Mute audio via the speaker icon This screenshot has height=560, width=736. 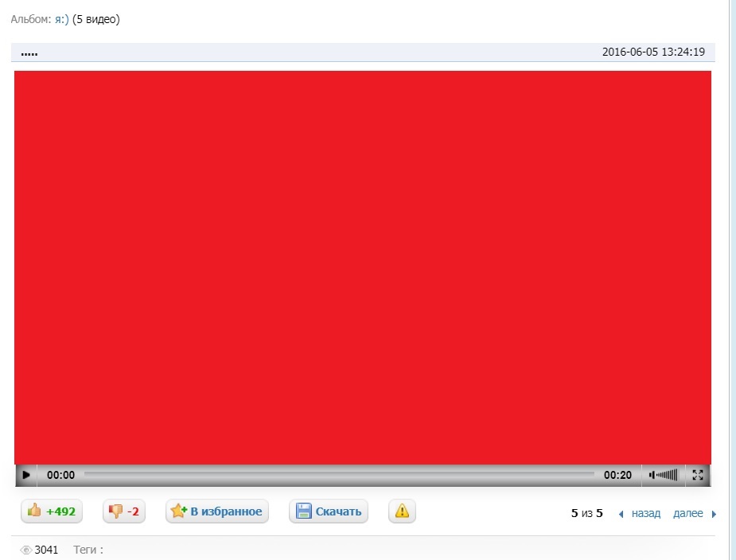652,475
